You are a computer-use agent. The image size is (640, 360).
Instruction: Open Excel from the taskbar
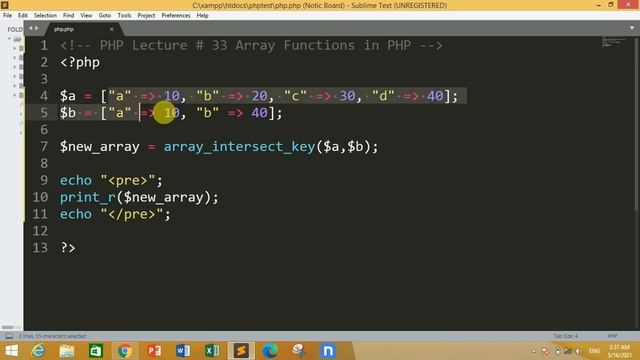tap(212, 351)
